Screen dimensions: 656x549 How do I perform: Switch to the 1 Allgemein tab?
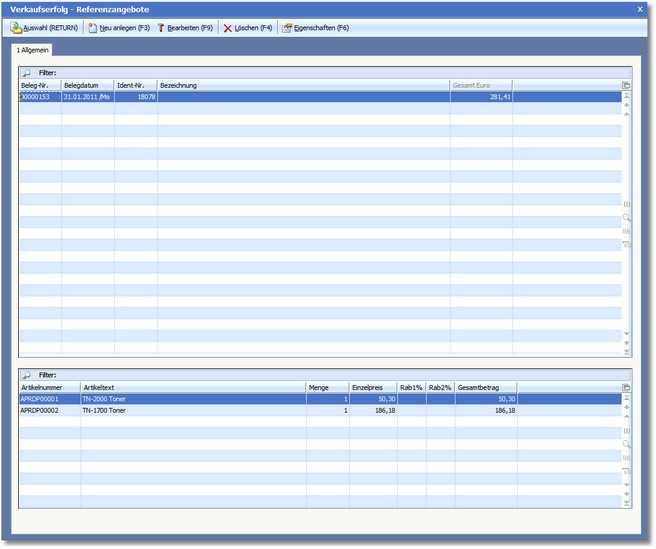click(32, 49)
